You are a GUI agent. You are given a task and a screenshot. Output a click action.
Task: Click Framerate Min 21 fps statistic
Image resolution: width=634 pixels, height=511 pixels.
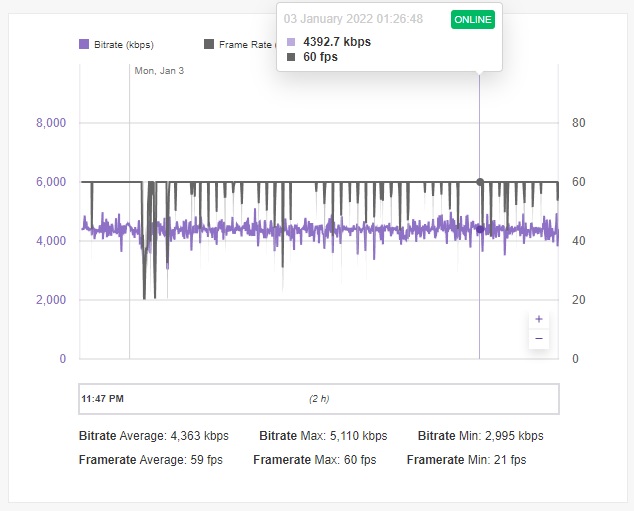(x=466, y=460)
